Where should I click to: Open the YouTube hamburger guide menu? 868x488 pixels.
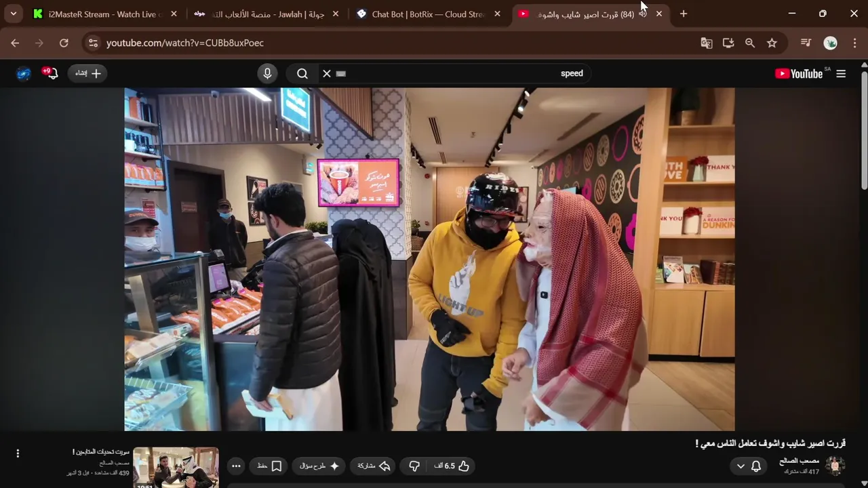841,74
